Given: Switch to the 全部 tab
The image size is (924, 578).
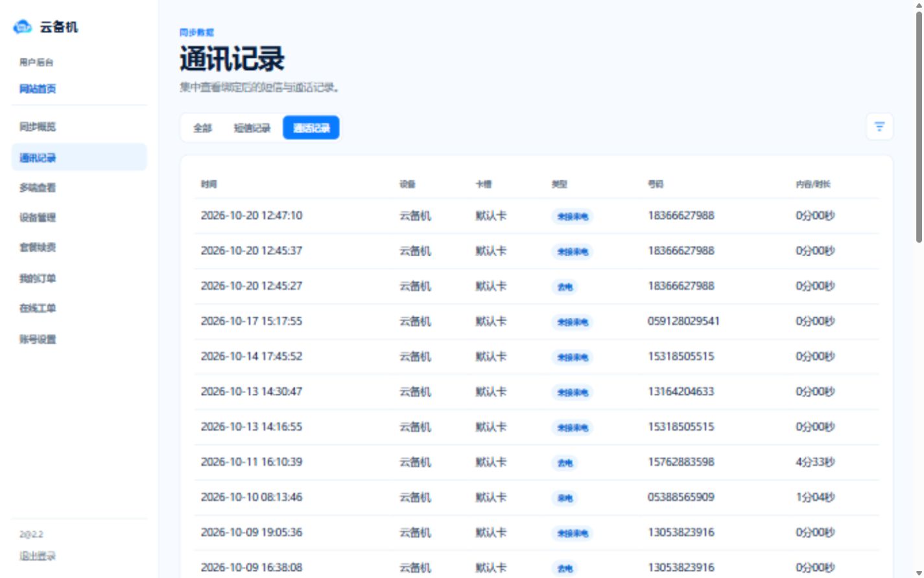Looking at the screenshot, I should coord(202,128).
